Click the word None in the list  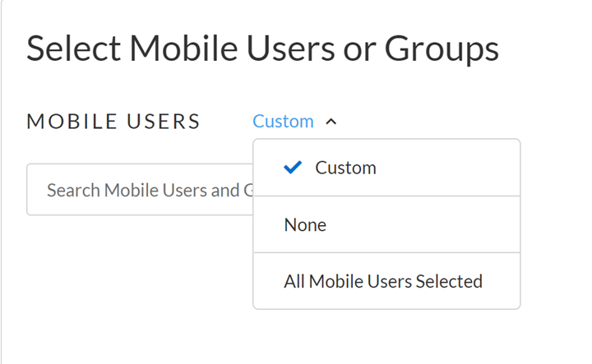305,224
